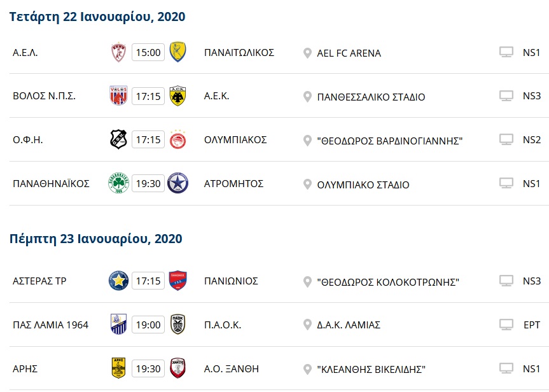Click the Άρης yellow team crest
Viewport: 549px width, 392px height.
pyautogui.click(x=119, y=368)
